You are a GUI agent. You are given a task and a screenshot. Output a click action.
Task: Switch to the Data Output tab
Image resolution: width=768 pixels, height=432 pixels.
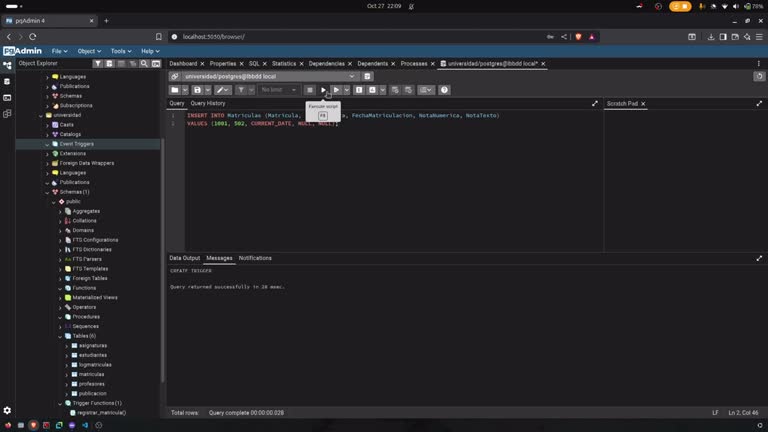[185, 258]
